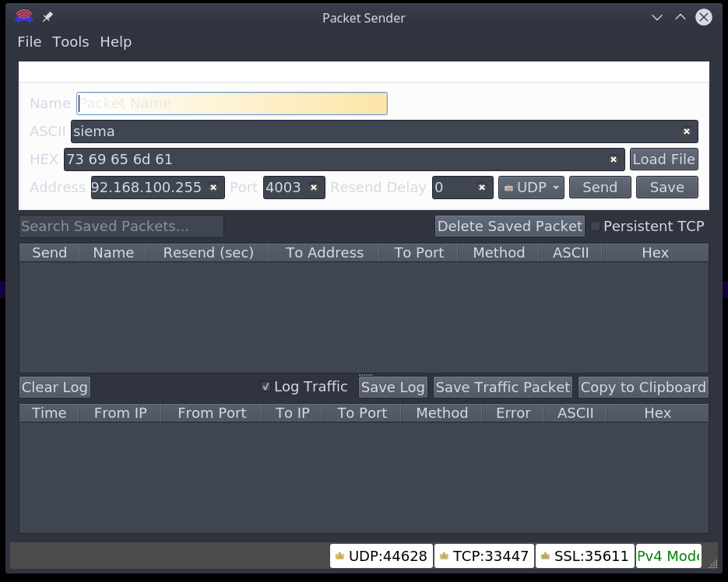Close the Packet Sender window
Image resolution: width=728 pixels, height=582 pixels.
coord(703,18)
